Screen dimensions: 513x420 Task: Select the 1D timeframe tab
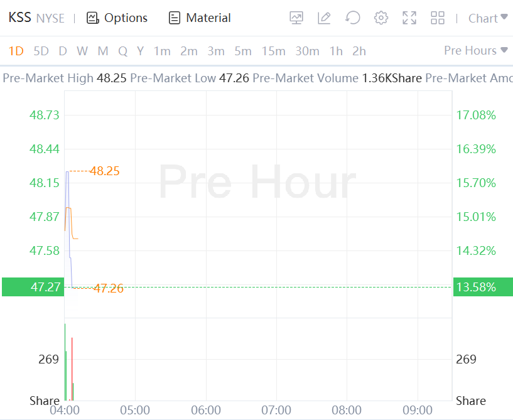point(16,51)
